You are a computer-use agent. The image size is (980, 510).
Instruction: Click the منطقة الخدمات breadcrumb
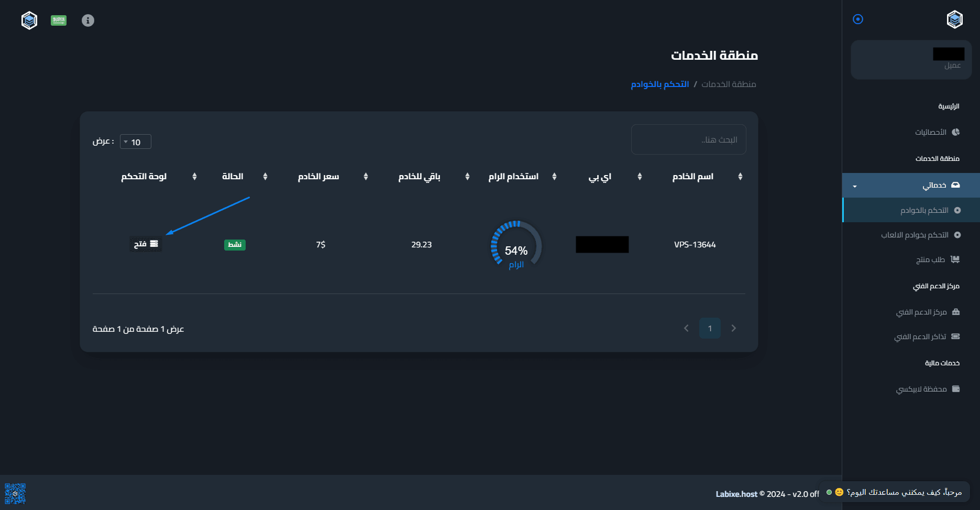(x=729, y=84)
